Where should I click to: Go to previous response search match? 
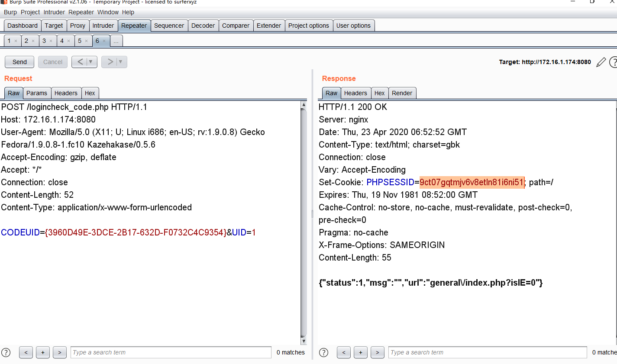344,352
